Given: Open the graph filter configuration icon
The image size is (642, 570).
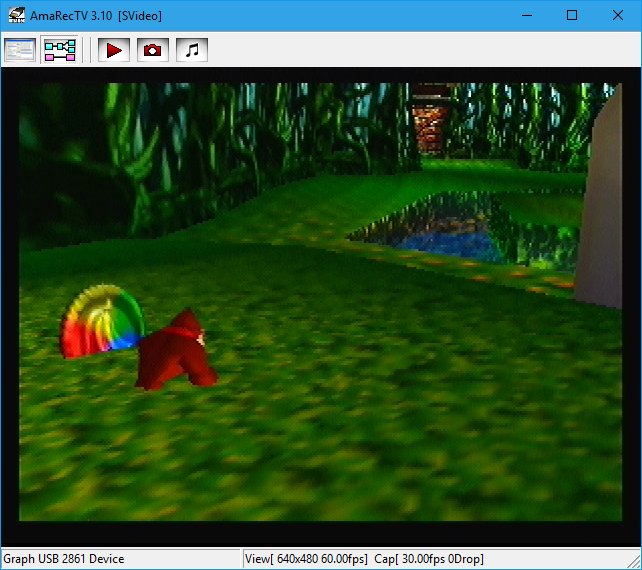Looking at the screenshot, I should 60,50.
